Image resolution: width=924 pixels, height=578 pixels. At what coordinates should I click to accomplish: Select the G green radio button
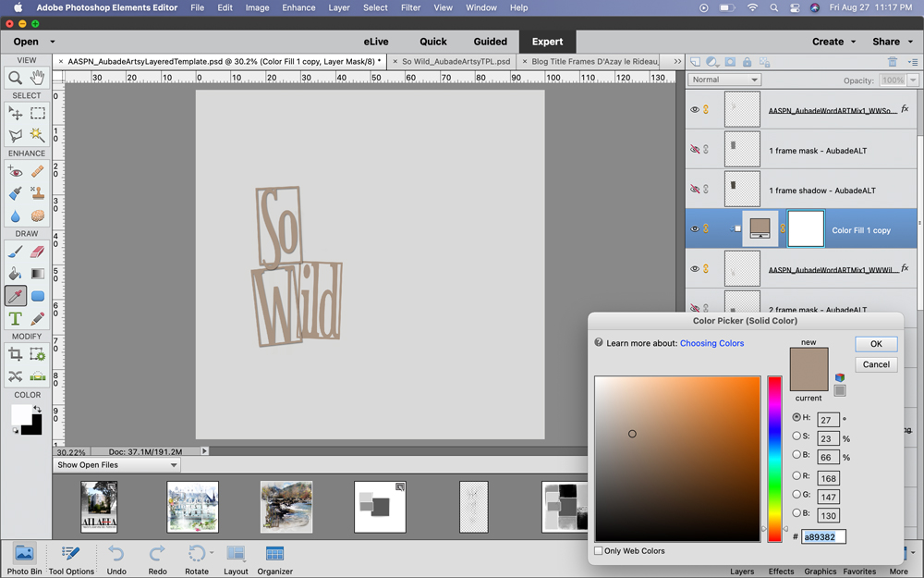(796, 494)
